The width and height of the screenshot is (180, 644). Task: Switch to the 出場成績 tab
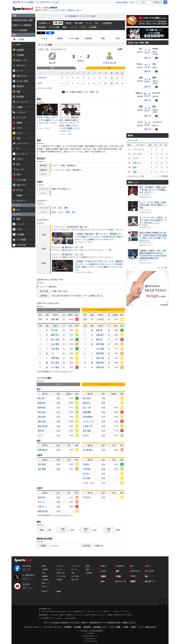[88, 38]
